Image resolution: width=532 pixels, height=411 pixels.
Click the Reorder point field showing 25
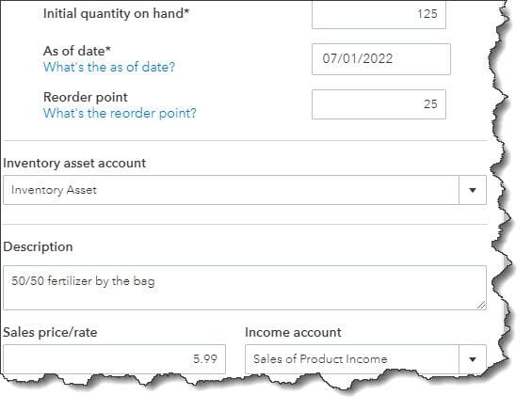pyautogui.click(x=379, y=104)
